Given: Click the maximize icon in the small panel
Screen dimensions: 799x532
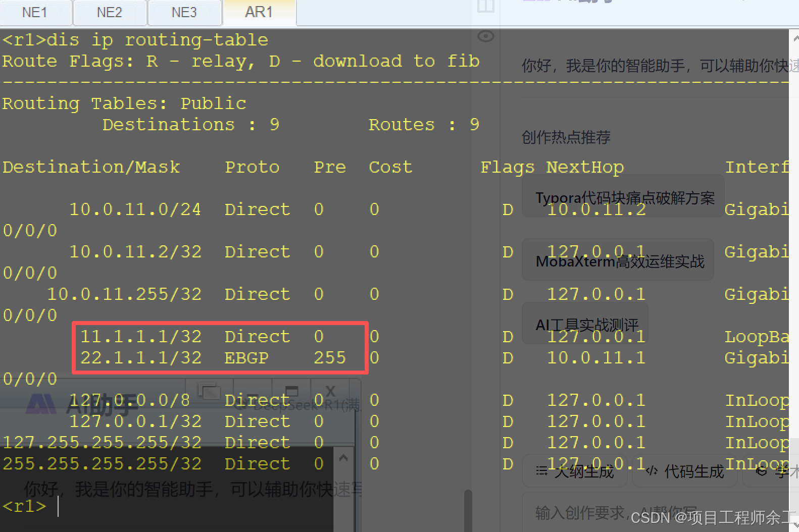Looking at the screenshot, I should coord(292,392).
